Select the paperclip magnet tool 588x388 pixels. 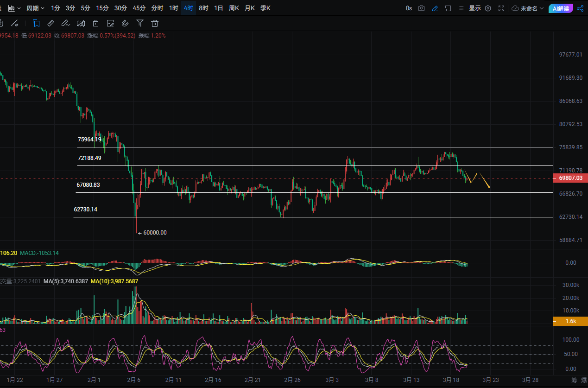point(125,23)
